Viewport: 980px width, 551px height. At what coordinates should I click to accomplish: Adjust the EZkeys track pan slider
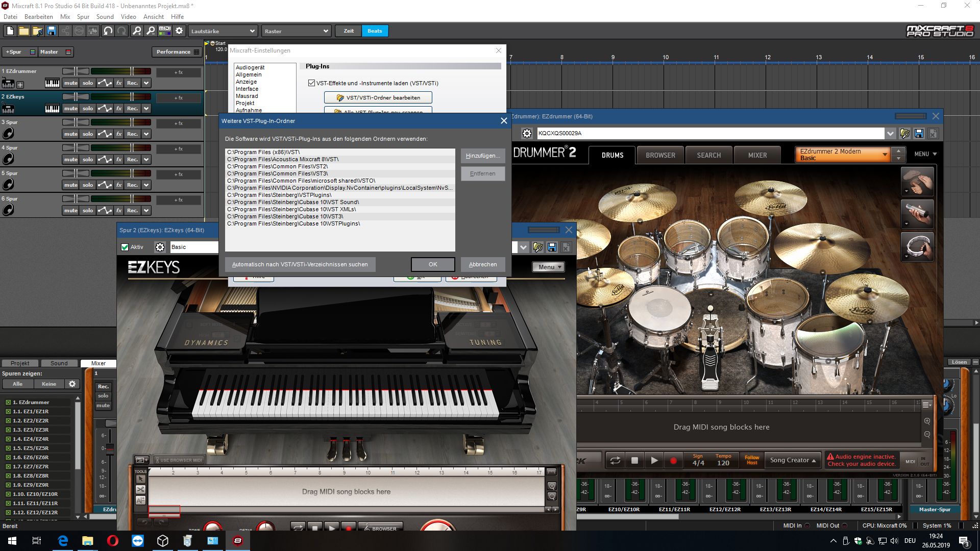point(76,96)
